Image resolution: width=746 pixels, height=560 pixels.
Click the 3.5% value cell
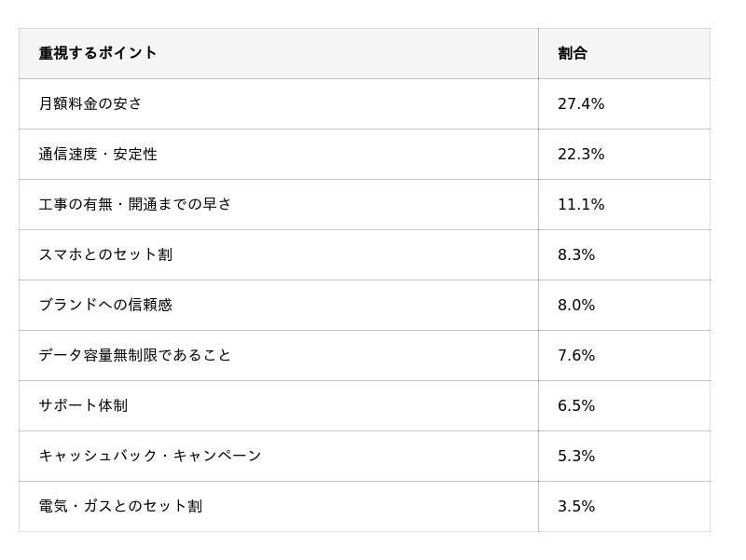tap(624, 507)
